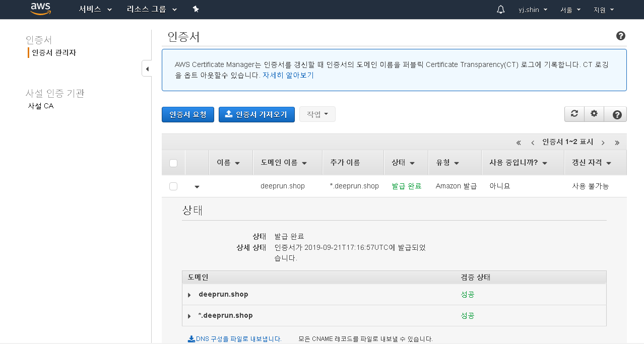Toggle the select-all header checkbox
The width and height of the screenshot is (644, 344).
coord(173,163)
